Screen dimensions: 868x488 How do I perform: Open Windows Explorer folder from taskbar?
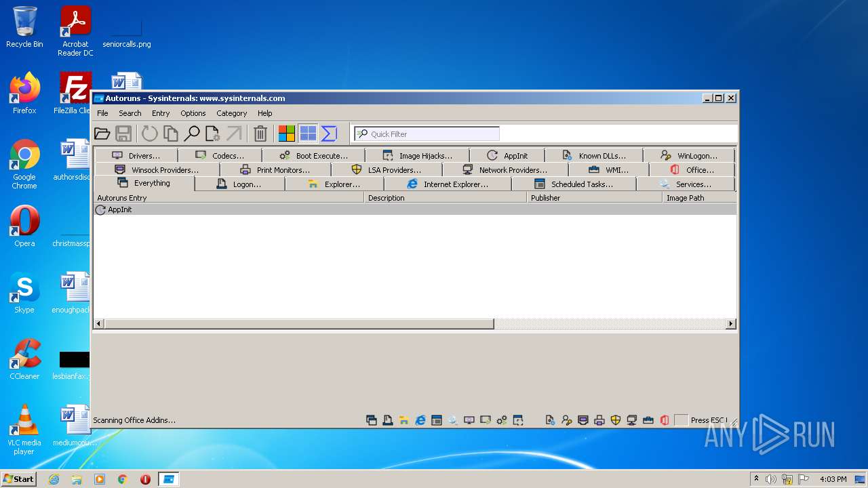pos(77,479)
